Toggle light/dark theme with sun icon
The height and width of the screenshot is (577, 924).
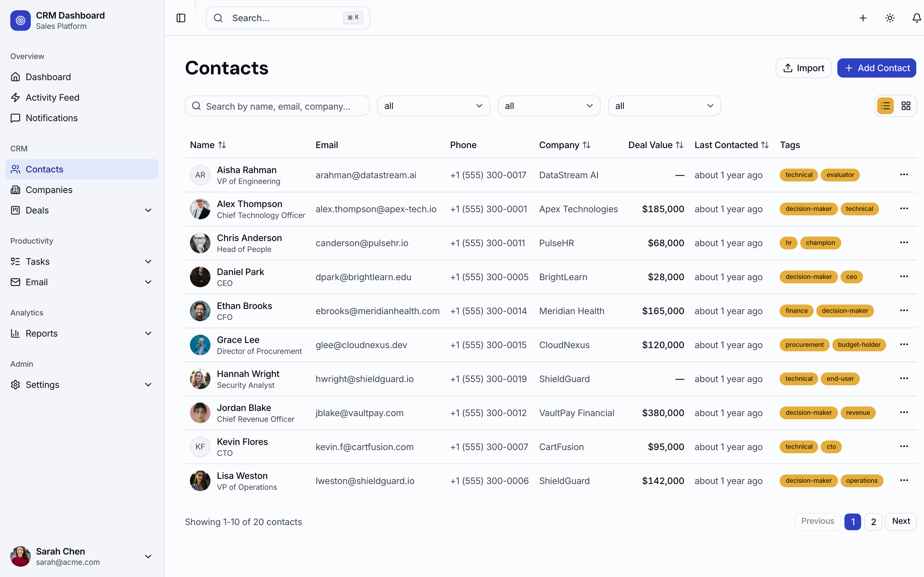(x=890, y=18)
